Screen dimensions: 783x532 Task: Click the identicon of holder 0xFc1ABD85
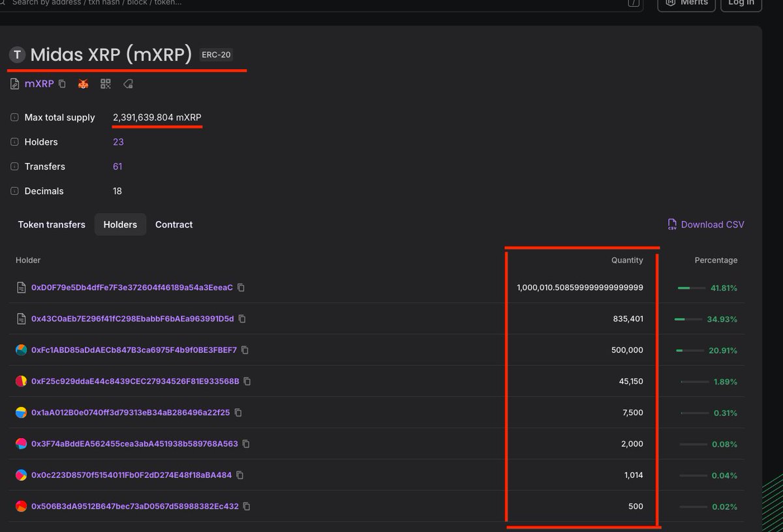(21, 350)
